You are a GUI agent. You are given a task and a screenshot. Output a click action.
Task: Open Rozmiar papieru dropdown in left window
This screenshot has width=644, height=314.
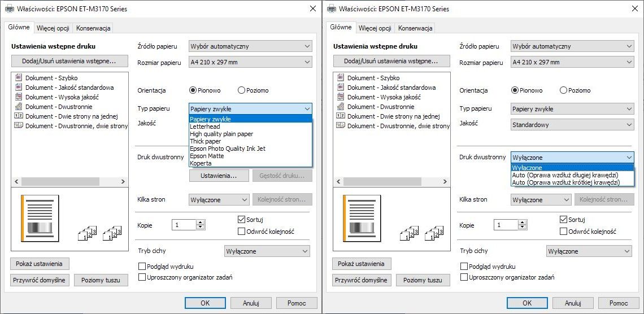(250, 62)
